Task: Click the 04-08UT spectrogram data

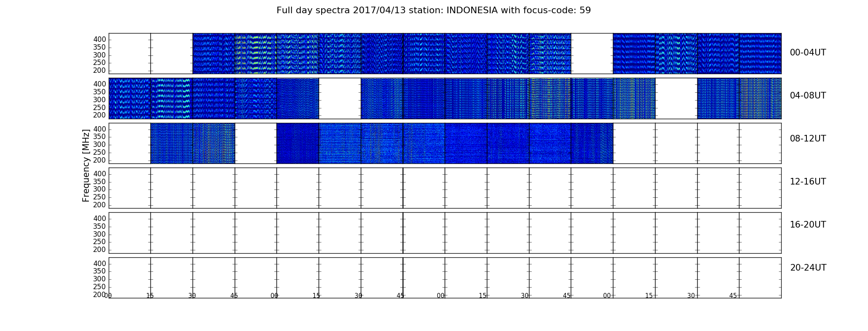Action: tap(445, 98)
